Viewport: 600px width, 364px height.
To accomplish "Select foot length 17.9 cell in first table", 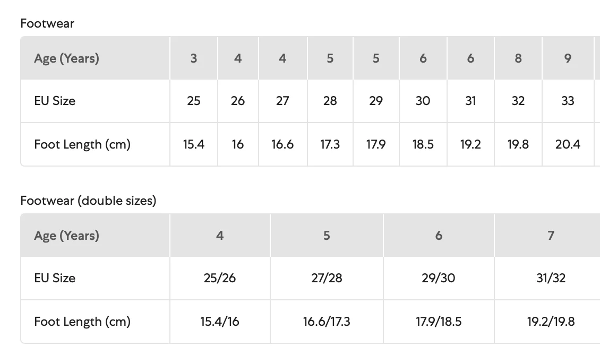I will 376,144.
